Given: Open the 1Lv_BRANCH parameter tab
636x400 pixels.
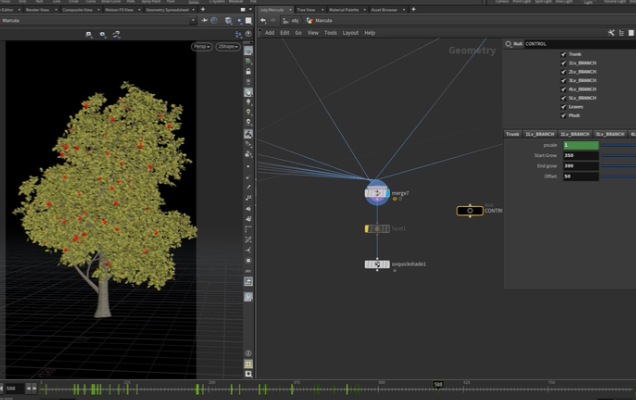Looking at the screenshot, I should (x=540, y=133).
